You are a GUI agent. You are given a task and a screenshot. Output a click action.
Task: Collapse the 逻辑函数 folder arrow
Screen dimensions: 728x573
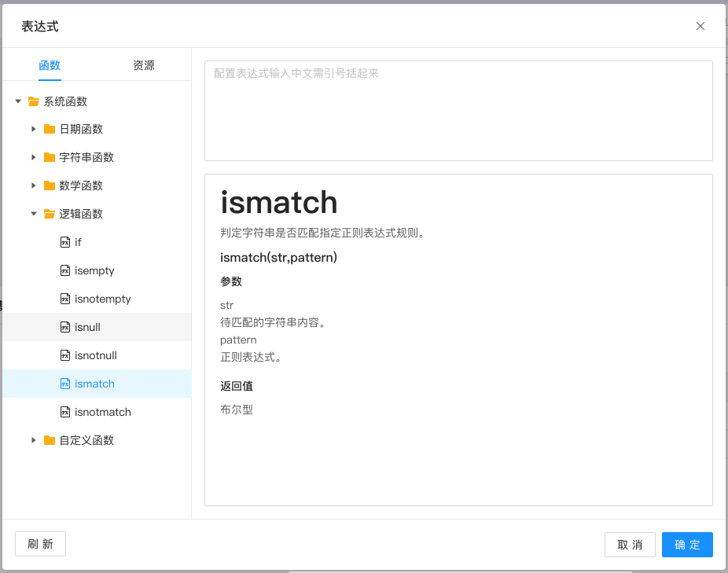(34, 214)
